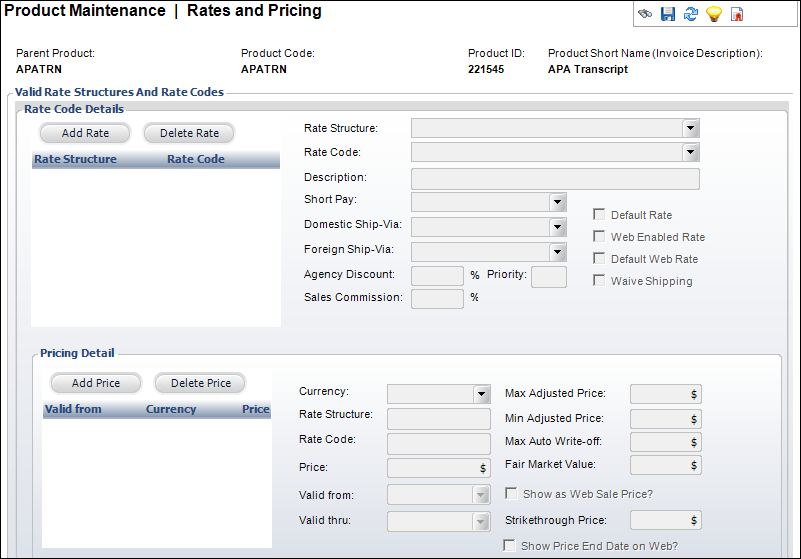The height and width of the screenshot is (559, 801).
Task: Expand the Rate Code dropdown under Rate Code Details
Action: coord(691,152)
